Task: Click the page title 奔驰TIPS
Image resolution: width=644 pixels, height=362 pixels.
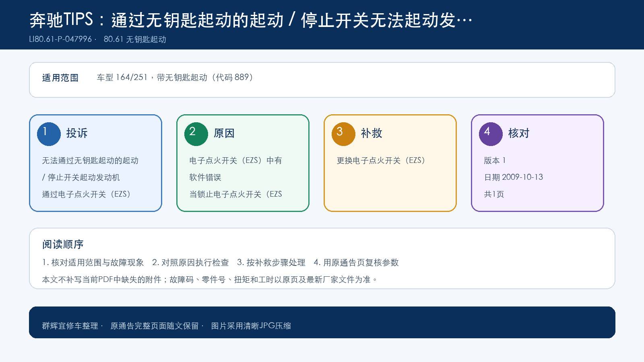Action: (x=251, y=20)
